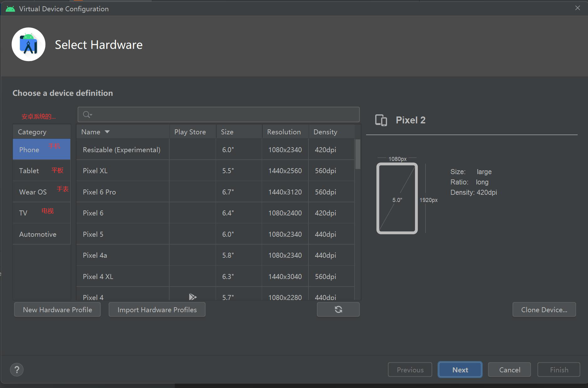
Task: Click the Category column header
Action: 42,132
